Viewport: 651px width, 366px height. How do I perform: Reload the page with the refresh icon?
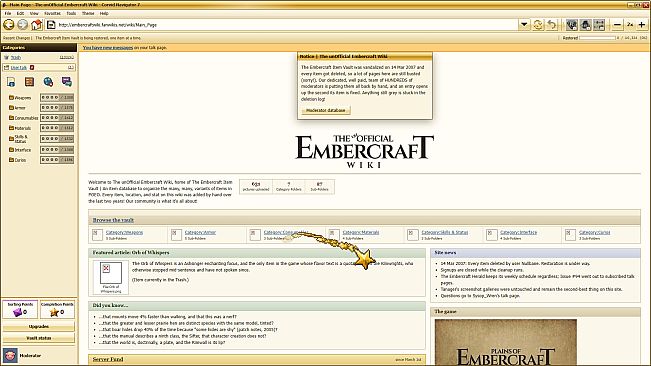538,25
